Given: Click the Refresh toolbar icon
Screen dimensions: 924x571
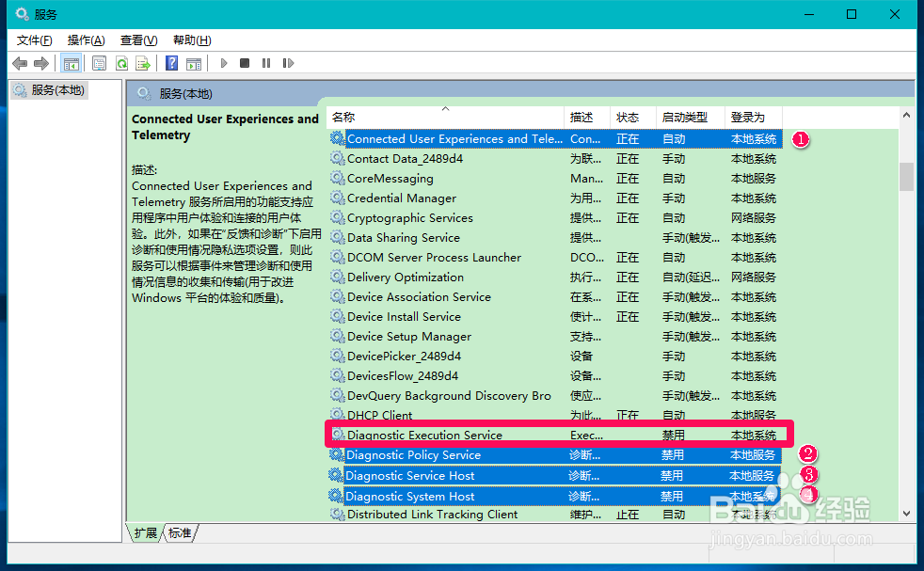Looking at the screenshot, I should 121,63.
